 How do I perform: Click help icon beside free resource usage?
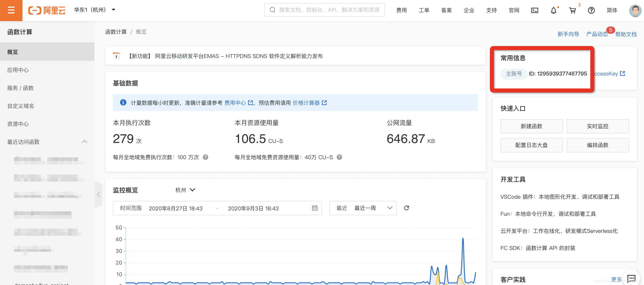pyautogui.click(x=339, y=157)
